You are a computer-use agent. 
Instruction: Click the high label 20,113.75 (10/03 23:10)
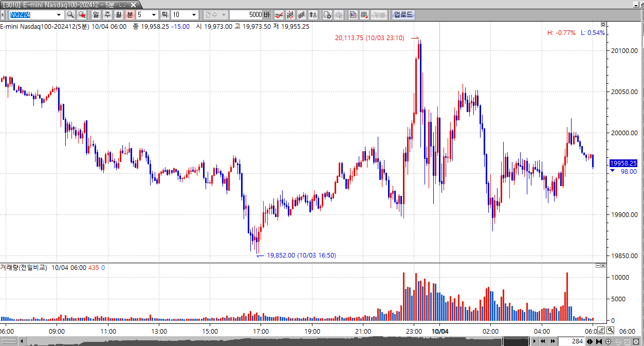[370, 38]
